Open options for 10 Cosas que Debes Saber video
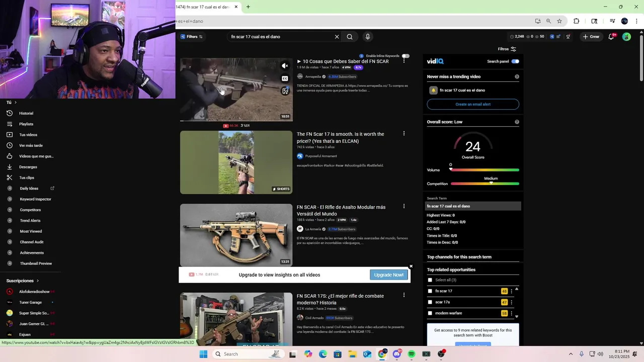644x362 pixels. point(404,61)
